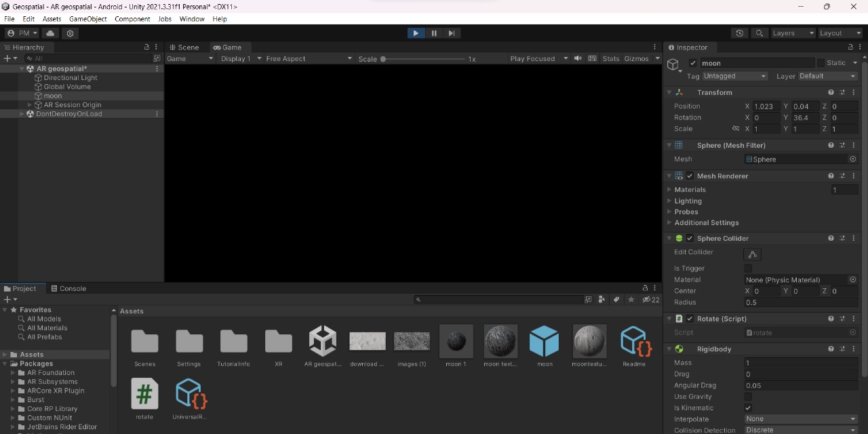Open Transform component more options menu
This screenshot has height=434, width=868.
coord(853,92)
